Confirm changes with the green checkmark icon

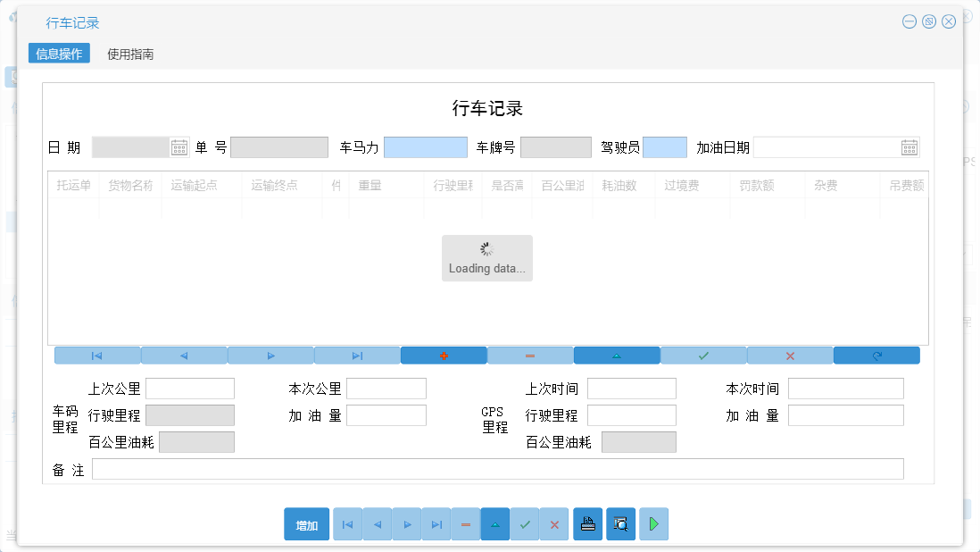point(702,355)
